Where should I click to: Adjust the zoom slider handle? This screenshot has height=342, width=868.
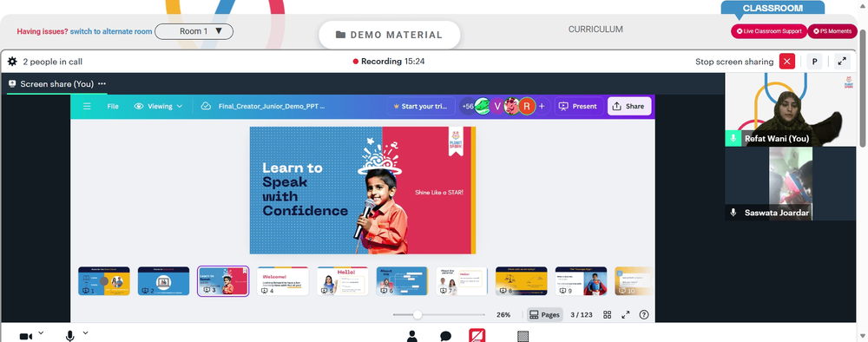point(418,315)
